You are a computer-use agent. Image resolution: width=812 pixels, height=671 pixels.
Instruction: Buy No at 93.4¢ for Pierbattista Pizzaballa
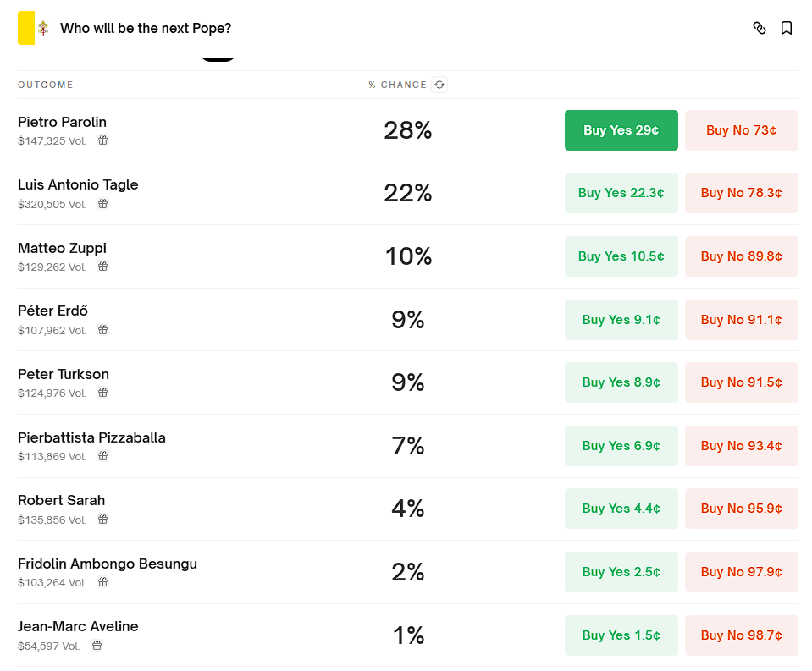coord(741,446)
